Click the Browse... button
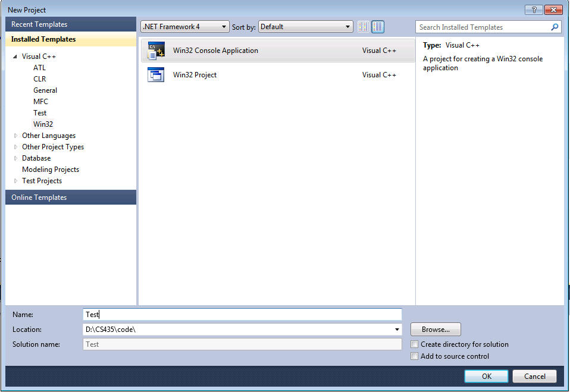Screen dimensions: 570x392 (x=436, y=330)
